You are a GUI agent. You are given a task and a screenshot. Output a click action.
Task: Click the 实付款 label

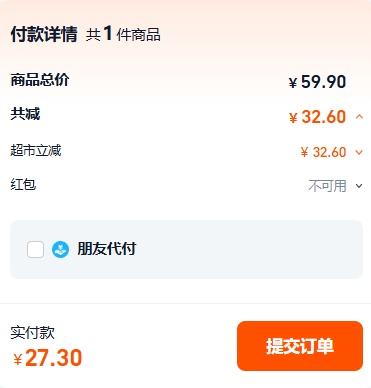[x=32, y=332]
